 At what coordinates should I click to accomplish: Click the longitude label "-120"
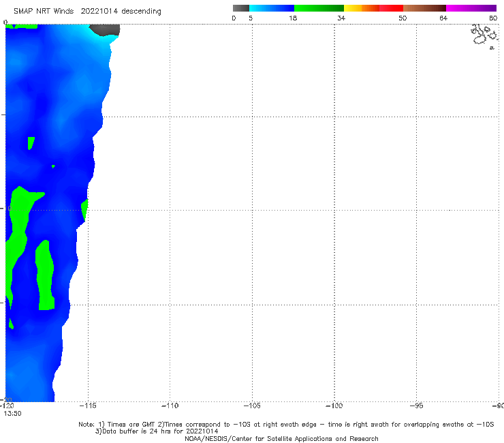tap(7, 406)
